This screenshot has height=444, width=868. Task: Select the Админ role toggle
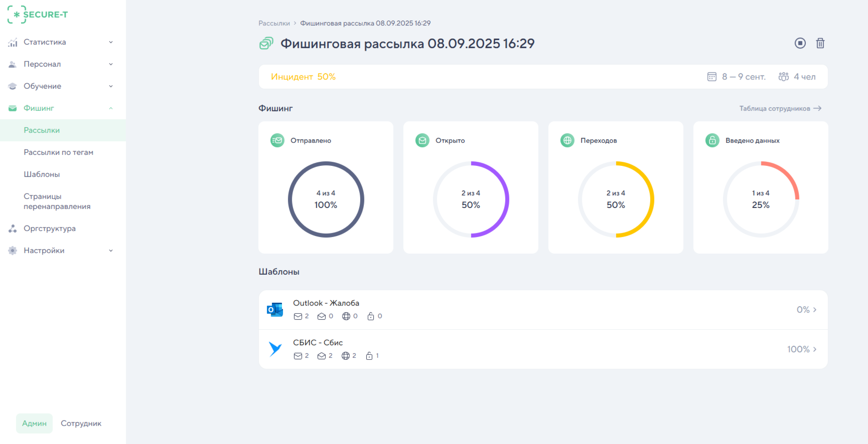coord(34,424)
